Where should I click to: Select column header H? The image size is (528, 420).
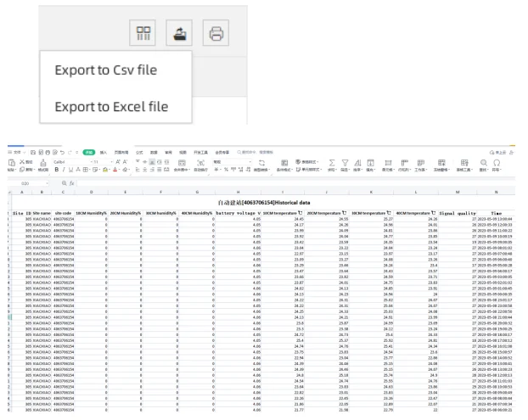point(238,192)
